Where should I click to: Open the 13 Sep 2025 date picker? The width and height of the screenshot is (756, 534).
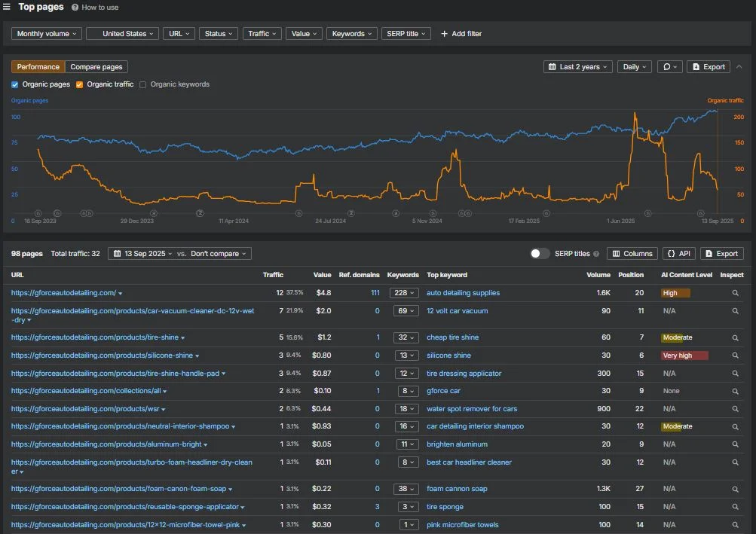pyautogui.click(x=143, y=254)
